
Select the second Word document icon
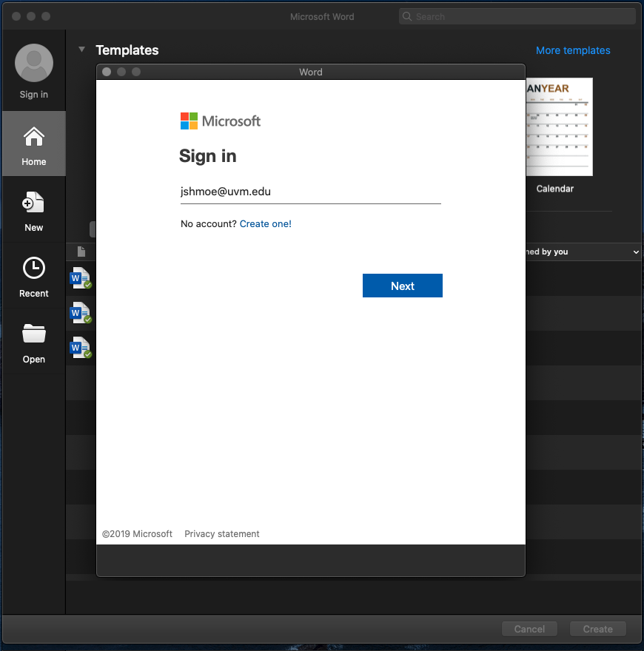pos(81,313)
